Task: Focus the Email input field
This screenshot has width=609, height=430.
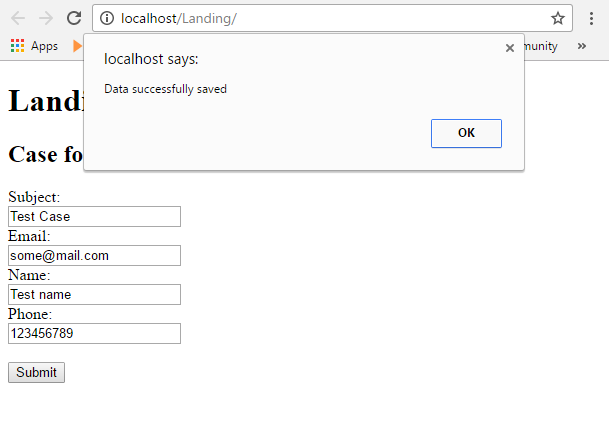Action: pyautogui.click(x=94, y=256)
